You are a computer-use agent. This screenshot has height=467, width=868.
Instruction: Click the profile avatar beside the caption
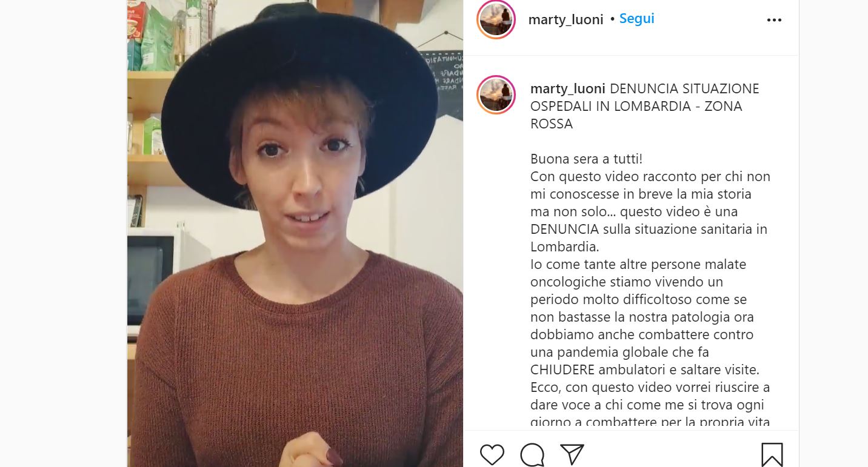point(496,95)
